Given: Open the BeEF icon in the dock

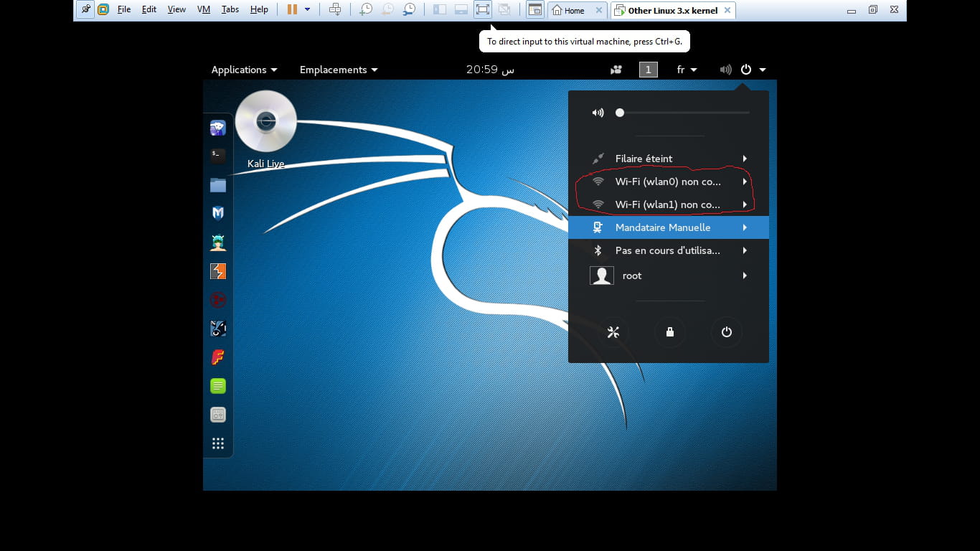Looking at the screenshot, I should click(218, 329).
